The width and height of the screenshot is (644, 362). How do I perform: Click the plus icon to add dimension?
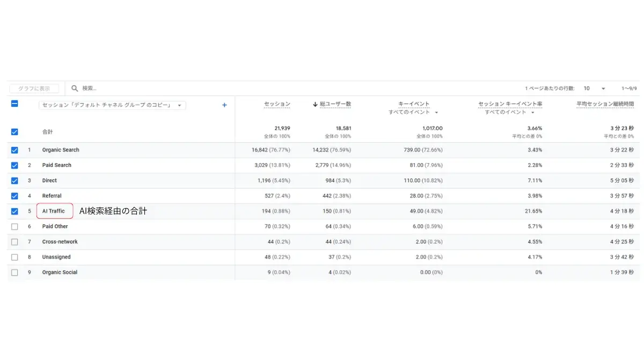tap(224, 105)
